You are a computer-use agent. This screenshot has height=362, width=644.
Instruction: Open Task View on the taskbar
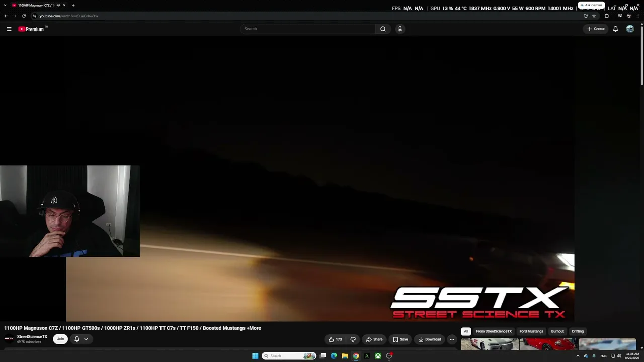click(323, 356)
